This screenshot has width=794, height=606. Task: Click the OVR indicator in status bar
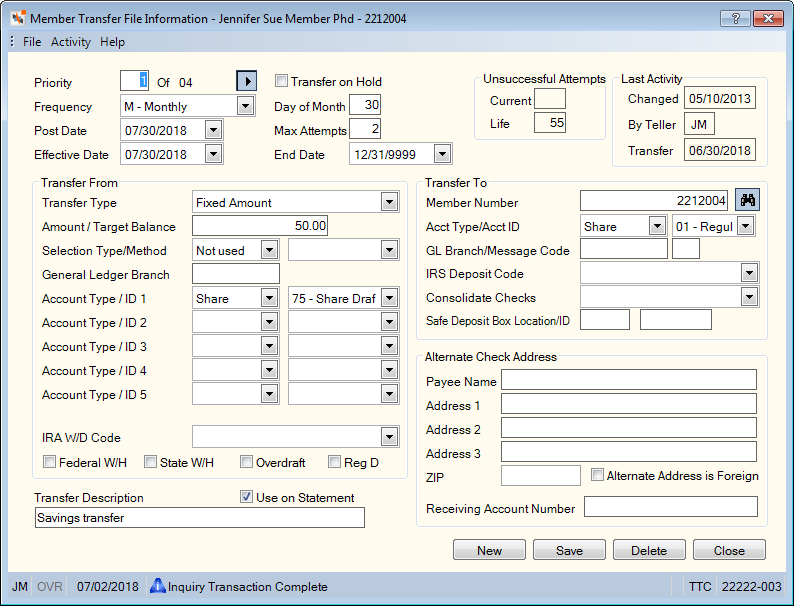pyautogui.click(x=50, y=586)
